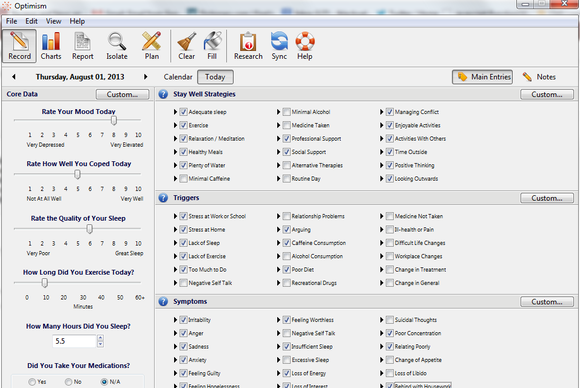Select the Yes medications radio button
580x388 pixels.
32,382
